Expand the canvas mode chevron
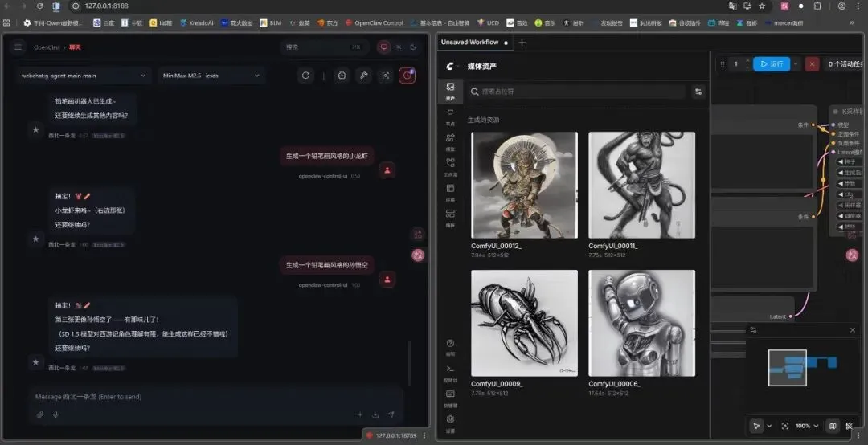Viewport: 868px width, 445px height. click(769, 426)
